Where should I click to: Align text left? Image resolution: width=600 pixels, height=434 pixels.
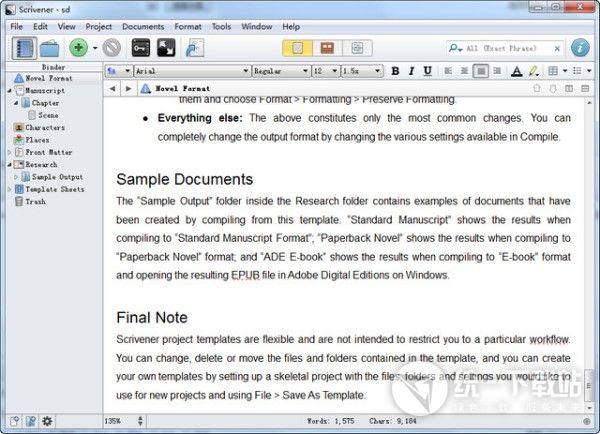448,71
